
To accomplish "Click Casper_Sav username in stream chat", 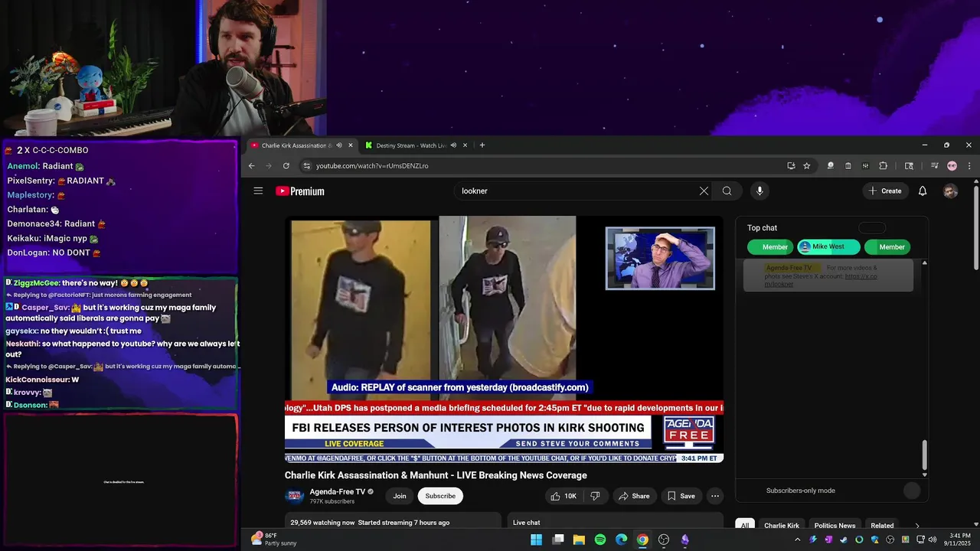I will (46, 308).
